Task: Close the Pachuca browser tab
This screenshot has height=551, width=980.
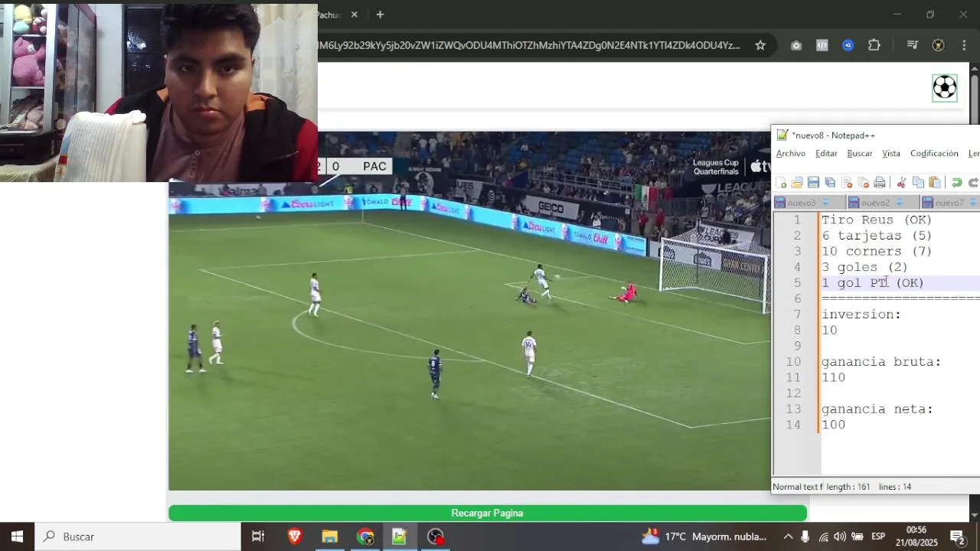Action: pyautogui.click(x=354, y=15)
